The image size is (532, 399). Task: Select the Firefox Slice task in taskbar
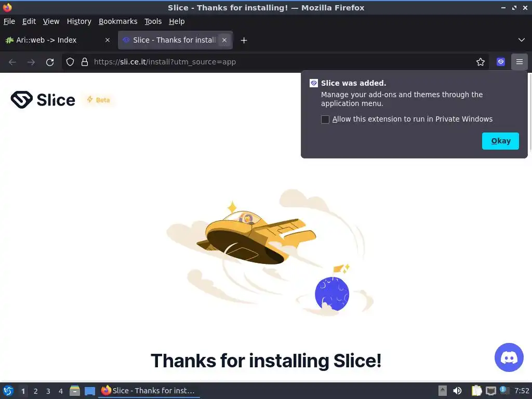149,391
